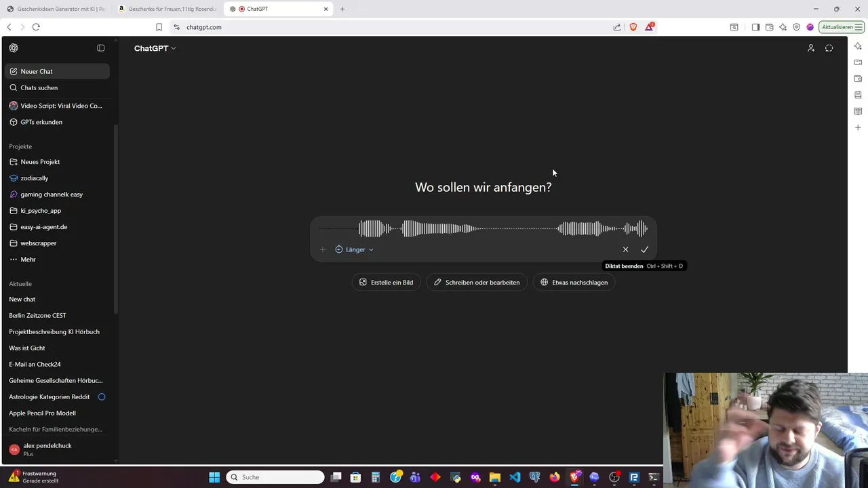Open the Länger thinking dropdown
868x488 pixels.
tap(354, 249)
